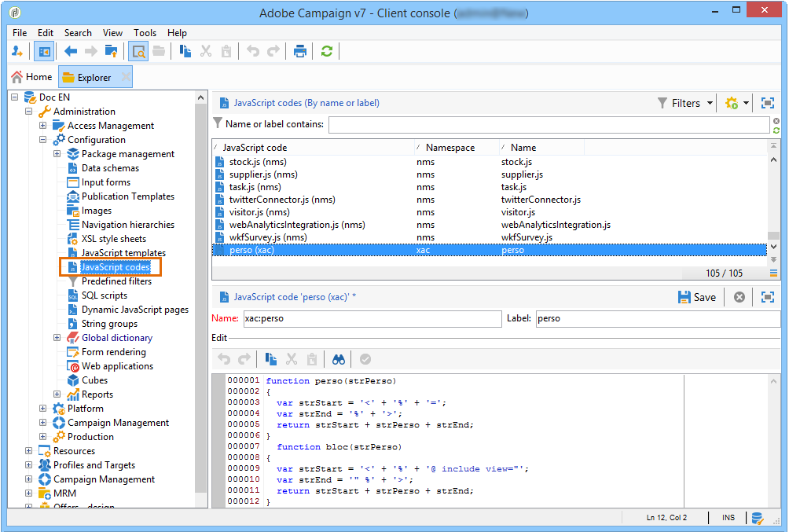Toggle the navigation tree panel icon
Viewport: 811px width, 532px height.
(44, 51)
